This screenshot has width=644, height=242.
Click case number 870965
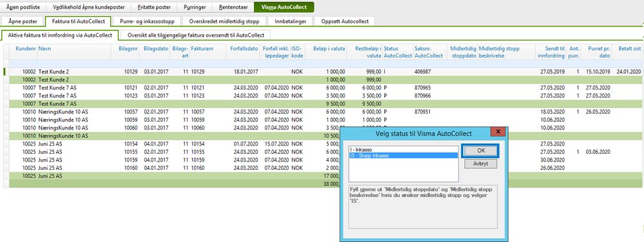coord(423,88)
